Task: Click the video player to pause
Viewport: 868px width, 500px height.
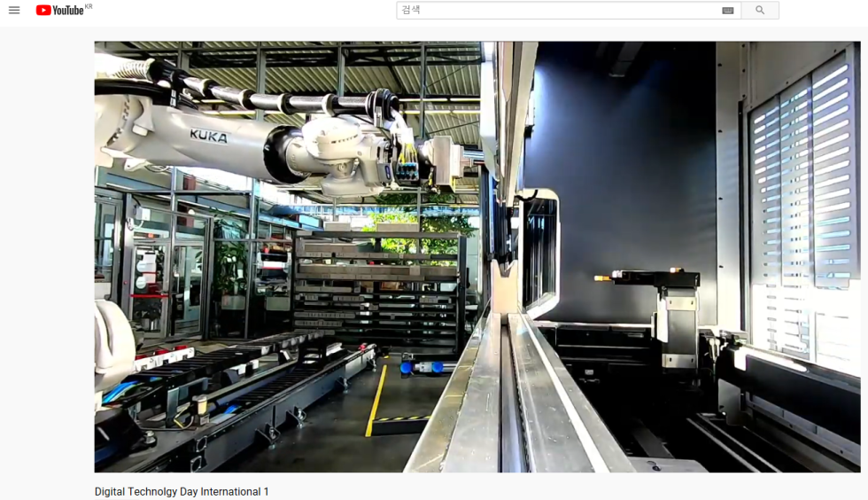Action: pyautogui.click(x=477, y=257)
